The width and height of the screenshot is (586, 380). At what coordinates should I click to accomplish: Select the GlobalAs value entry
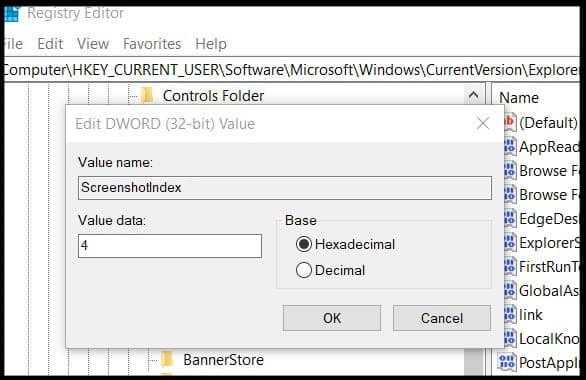tap(549, 291)
